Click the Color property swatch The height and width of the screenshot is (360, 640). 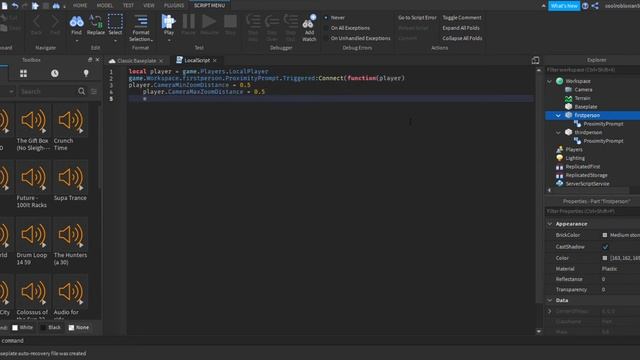click(x=605, y=258)
